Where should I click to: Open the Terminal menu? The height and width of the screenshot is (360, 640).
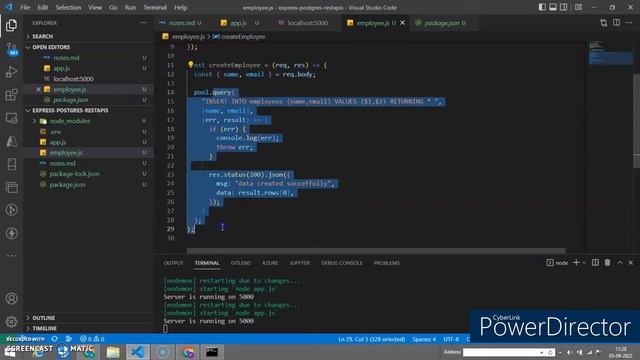(x=155, y=7)
